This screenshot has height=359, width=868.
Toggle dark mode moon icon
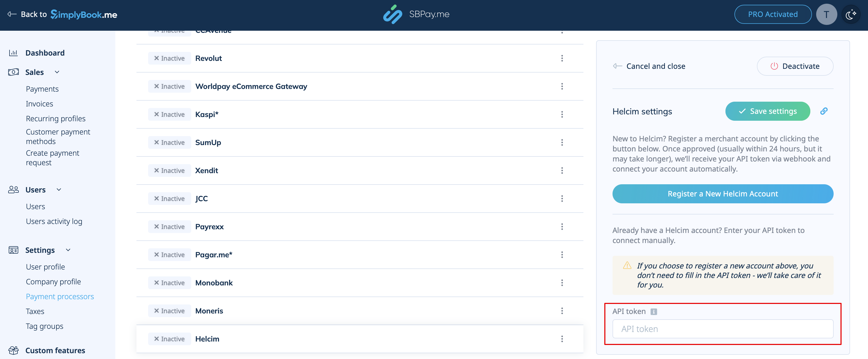pyautogui.click(x=851, y=15)
